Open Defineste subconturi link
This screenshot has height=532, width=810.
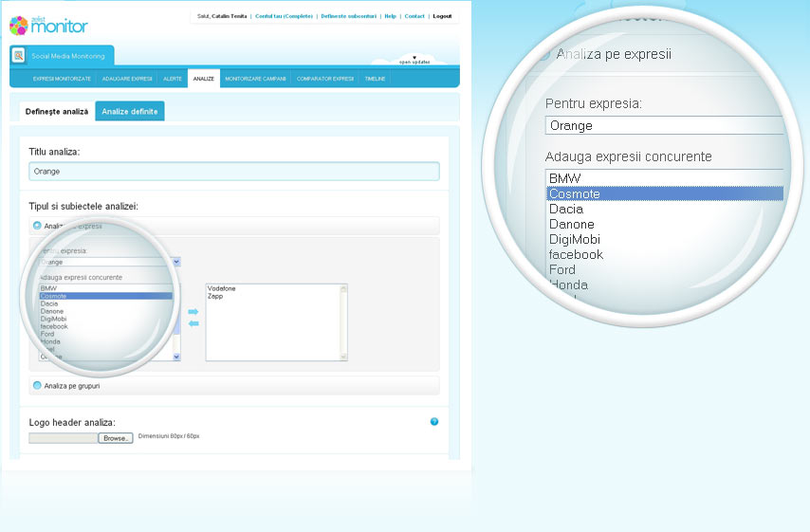pos(349,16)
